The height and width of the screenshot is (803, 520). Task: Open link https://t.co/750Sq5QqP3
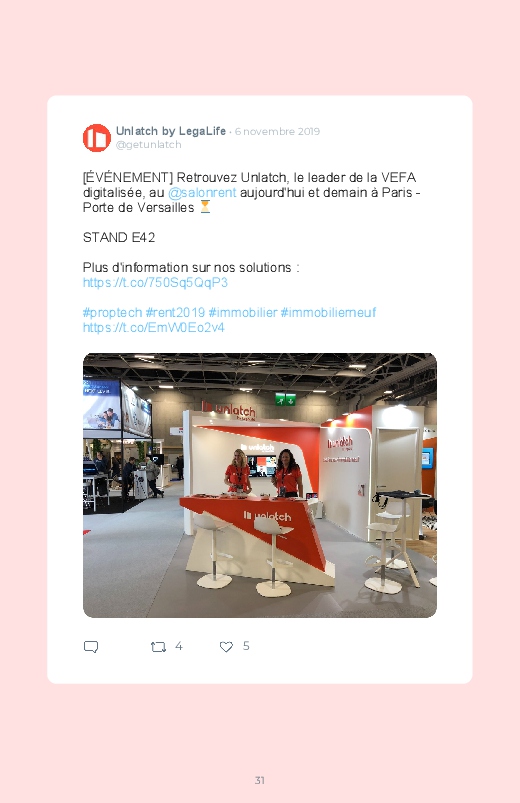[155, 283]
